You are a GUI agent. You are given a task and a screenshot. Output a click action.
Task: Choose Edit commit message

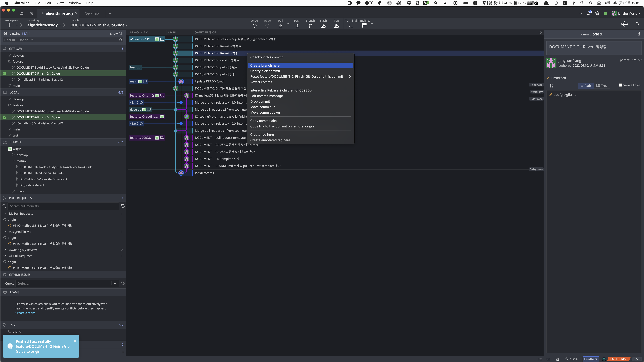[x=300, y=96]
